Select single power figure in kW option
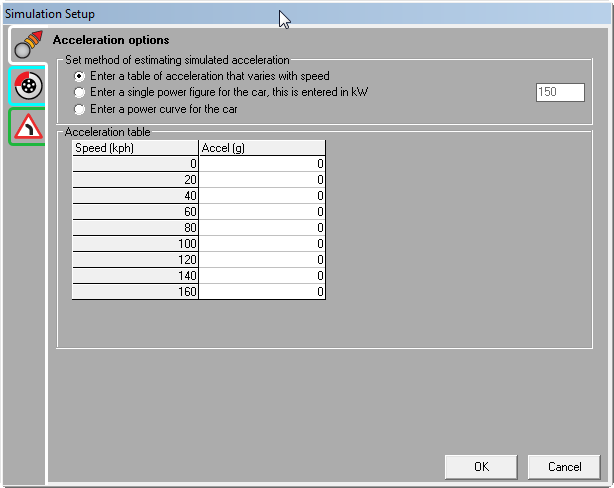The width and height of the screenshot is (614, 488). [80, 92]
